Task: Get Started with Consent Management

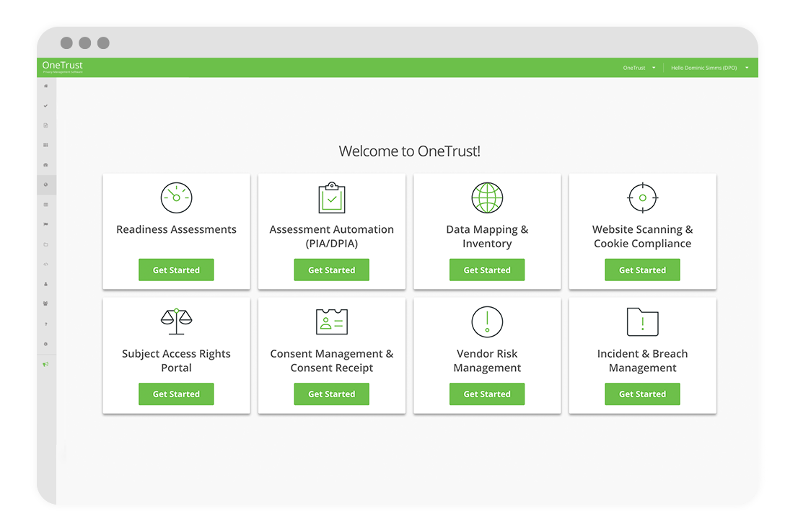Action: pyautogui.click(x=331, y=394)
